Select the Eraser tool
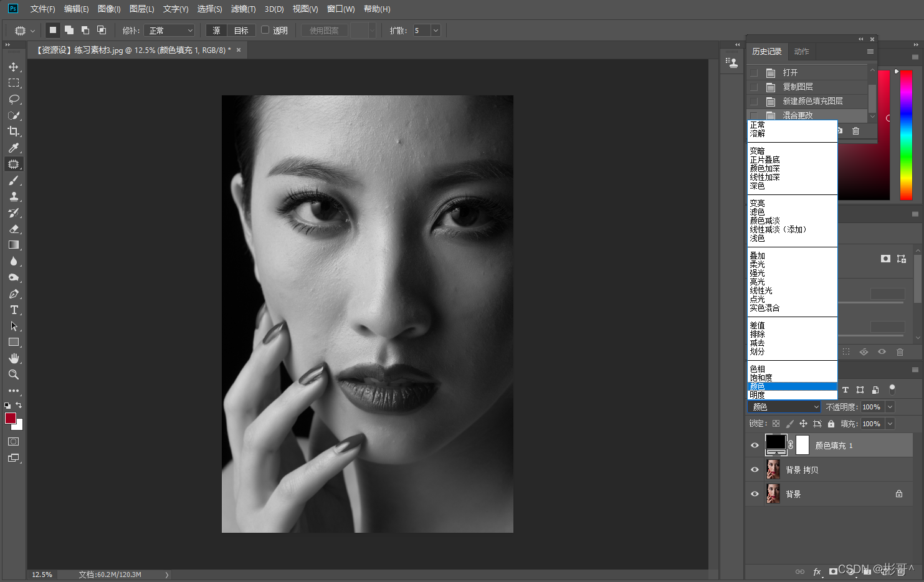This screenshot has width=924, height=582. 14,229
